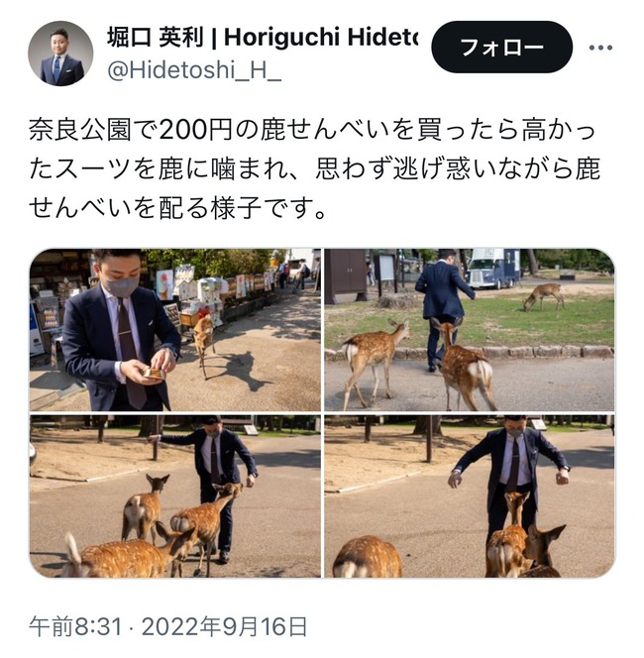The height and width of the screenshot is (658, 644).
Task: Click tweet line beginning たスーツを鹿に
Action: pos(315,168)
